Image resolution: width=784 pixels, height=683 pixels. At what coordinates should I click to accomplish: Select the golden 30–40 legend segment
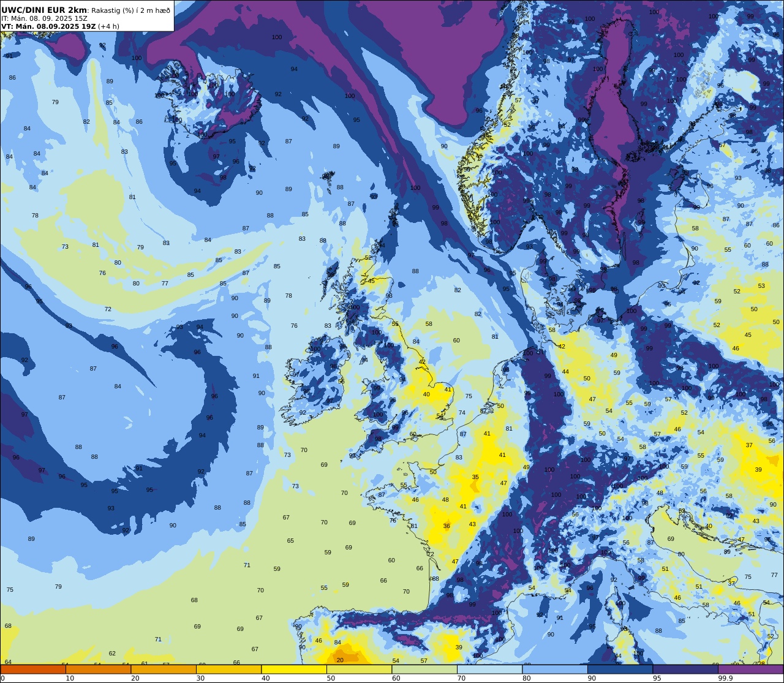pos(229,669)
